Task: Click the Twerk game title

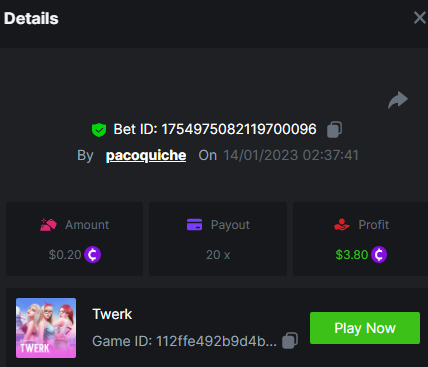Action: [x=112, y=314]
